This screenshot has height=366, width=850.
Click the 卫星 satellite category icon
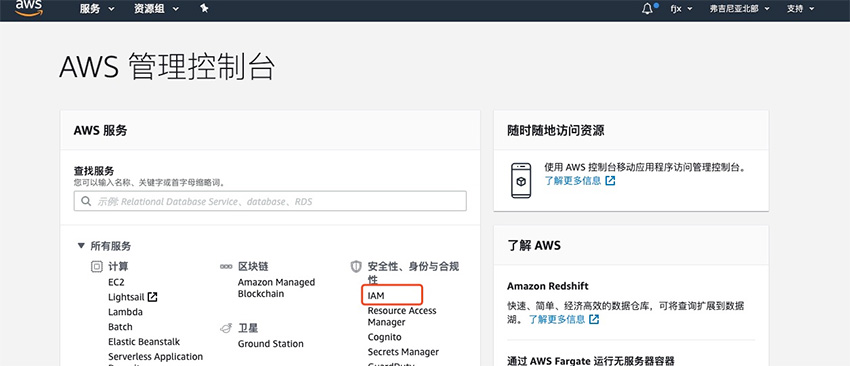(226, 328)
